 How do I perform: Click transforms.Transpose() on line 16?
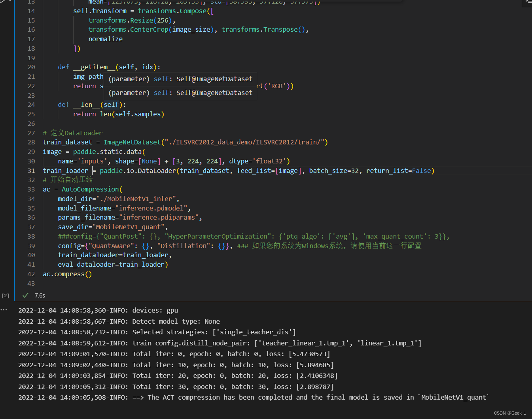tap(263, 29)
